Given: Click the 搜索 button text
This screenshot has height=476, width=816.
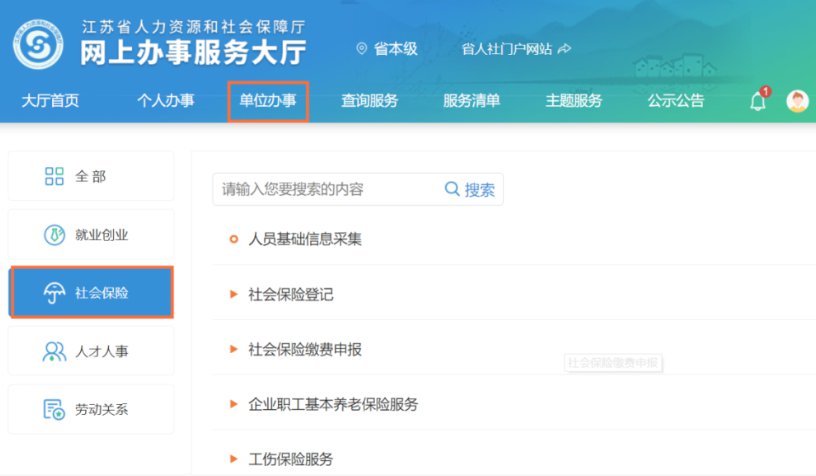Looking at the screenshot, I should (x=479, y=189).
